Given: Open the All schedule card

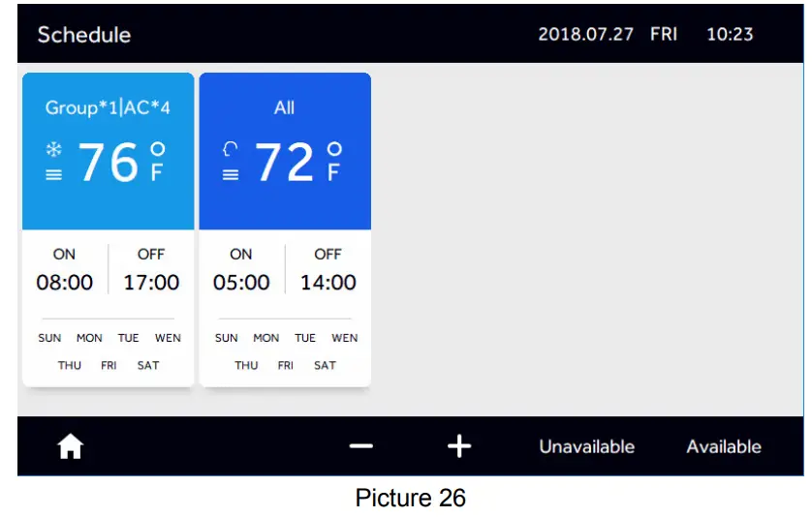Looking at the screenshot, I should tap(284, 107).
